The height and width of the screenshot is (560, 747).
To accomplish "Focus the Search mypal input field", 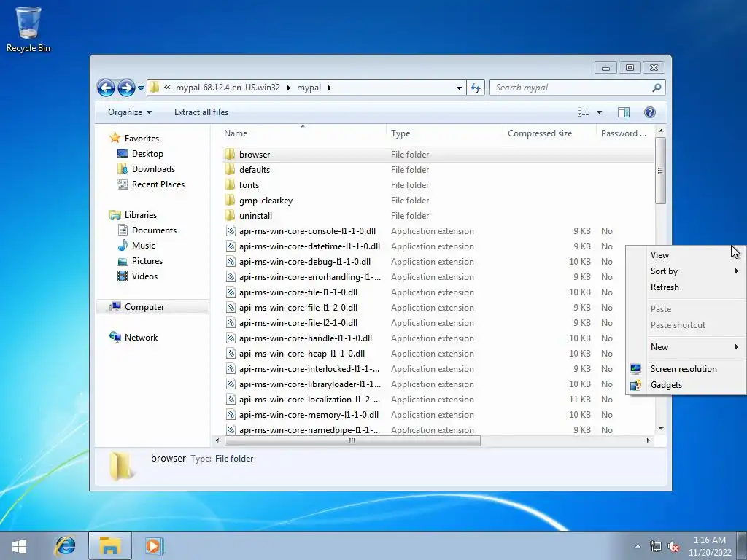I will 570,87.
